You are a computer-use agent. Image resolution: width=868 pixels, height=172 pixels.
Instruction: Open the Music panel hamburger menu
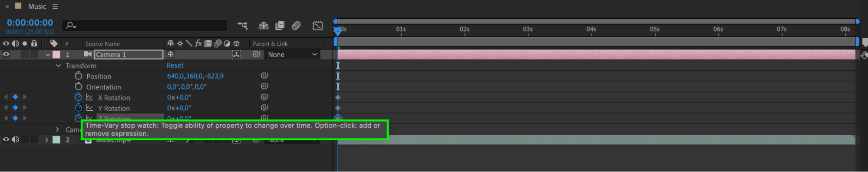tap(55, 7)
